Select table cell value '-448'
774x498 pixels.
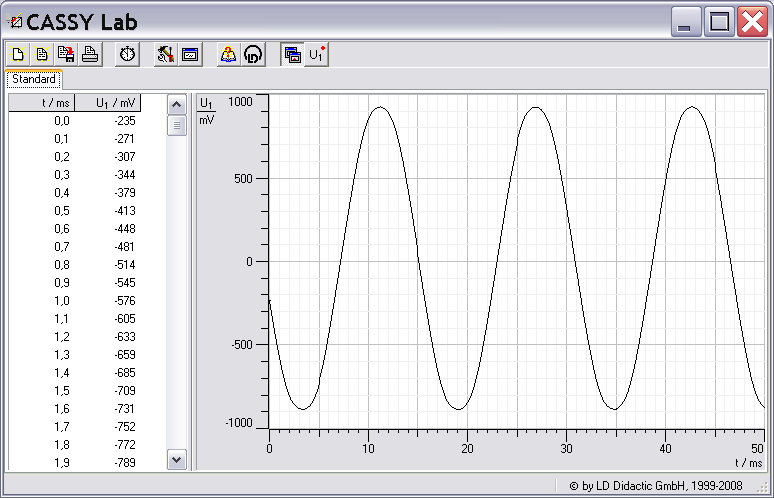click(x=124, y=229)
